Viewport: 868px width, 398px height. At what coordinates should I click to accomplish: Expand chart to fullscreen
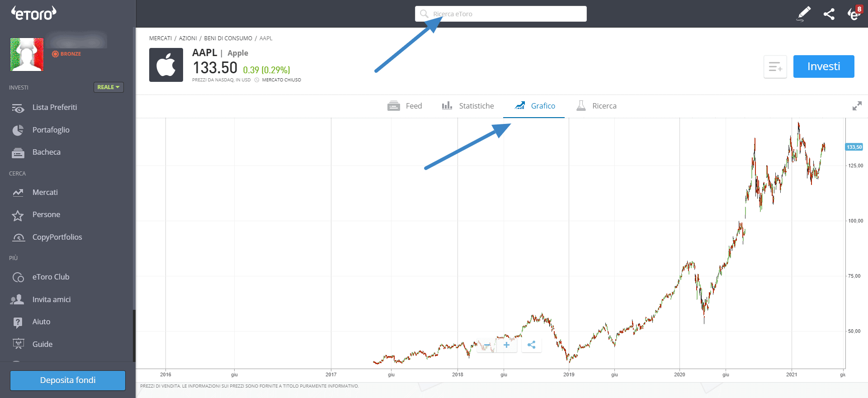pos(857,106)
